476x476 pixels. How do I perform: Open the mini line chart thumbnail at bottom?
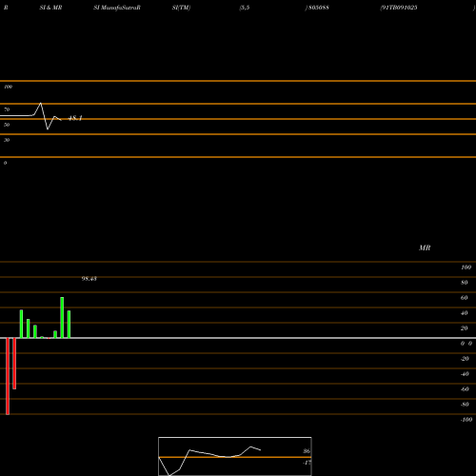235,456
